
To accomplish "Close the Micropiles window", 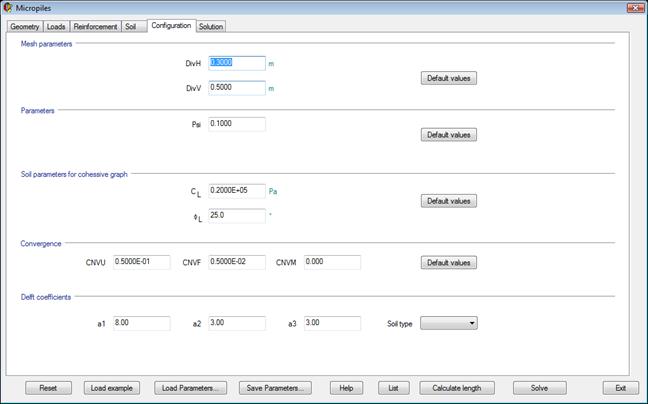I will (635, 7).
